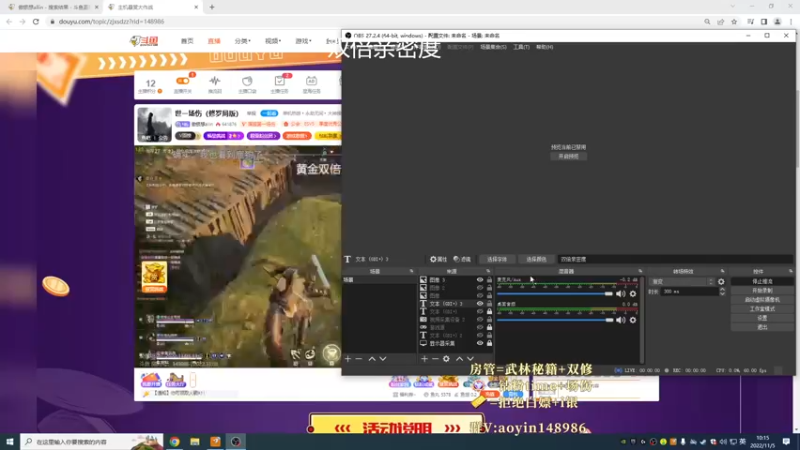Bookmark this page with the star icon
Viewport: 800px width, 450px height.
734,22
